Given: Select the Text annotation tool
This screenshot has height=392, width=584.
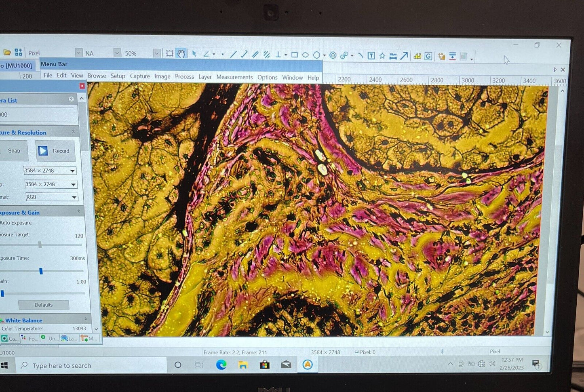Looking at the screenshot, I should click(x=371, y=56).
